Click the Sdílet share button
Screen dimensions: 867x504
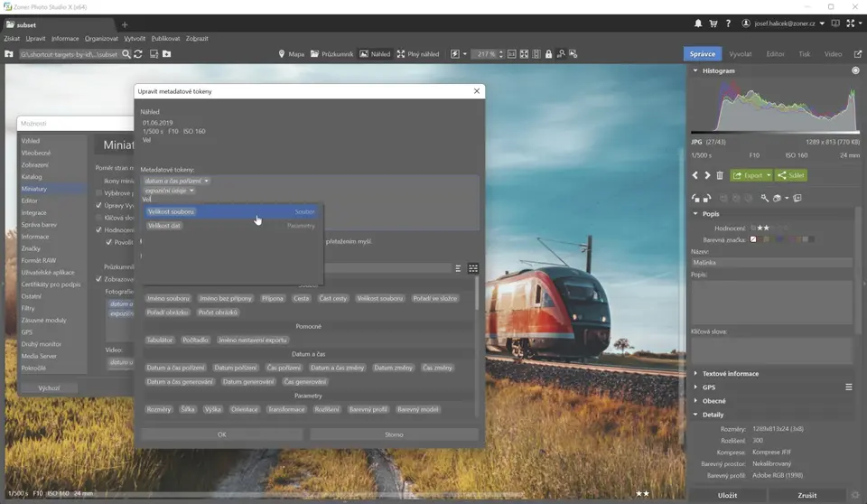(791, 175)
